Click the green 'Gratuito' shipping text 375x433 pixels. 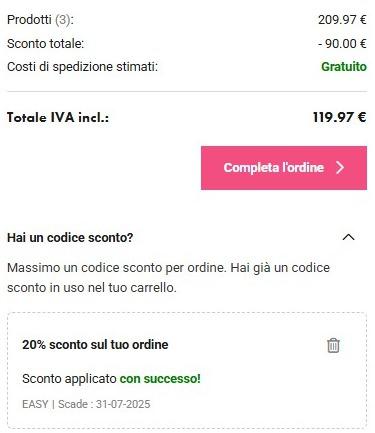[344, 67]
